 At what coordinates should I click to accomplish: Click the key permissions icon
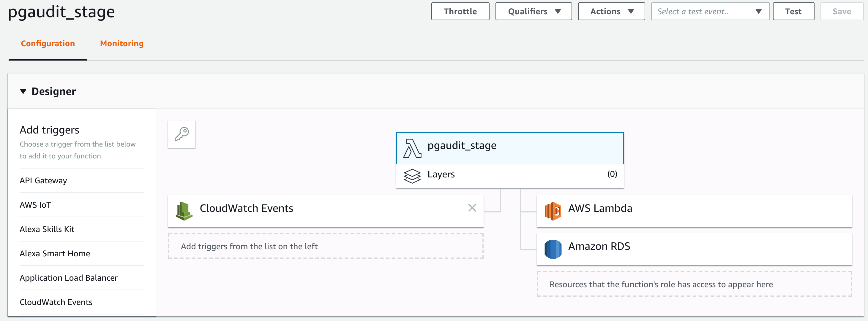pyautogui.click(x=182, y=134)
